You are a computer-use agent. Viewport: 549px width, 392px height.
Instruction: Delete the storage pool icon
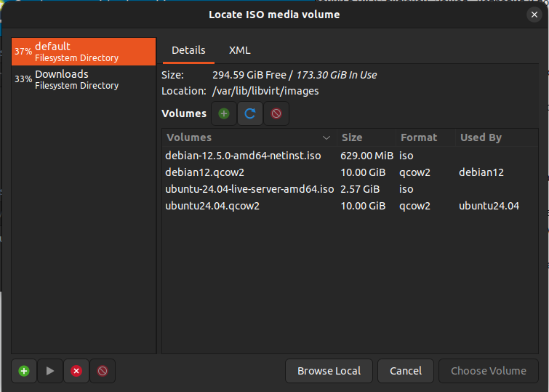point(103,371)
